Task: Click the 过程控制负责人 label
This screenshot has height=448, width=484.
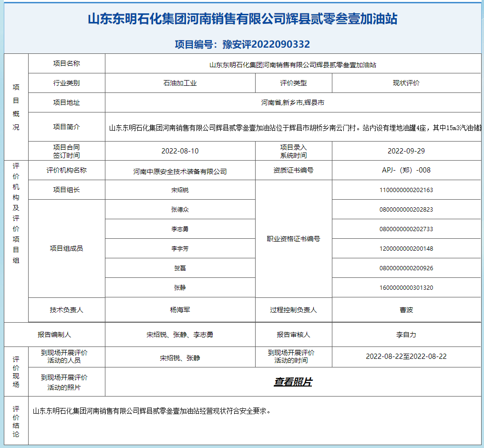Action: [x=294, y=310]
